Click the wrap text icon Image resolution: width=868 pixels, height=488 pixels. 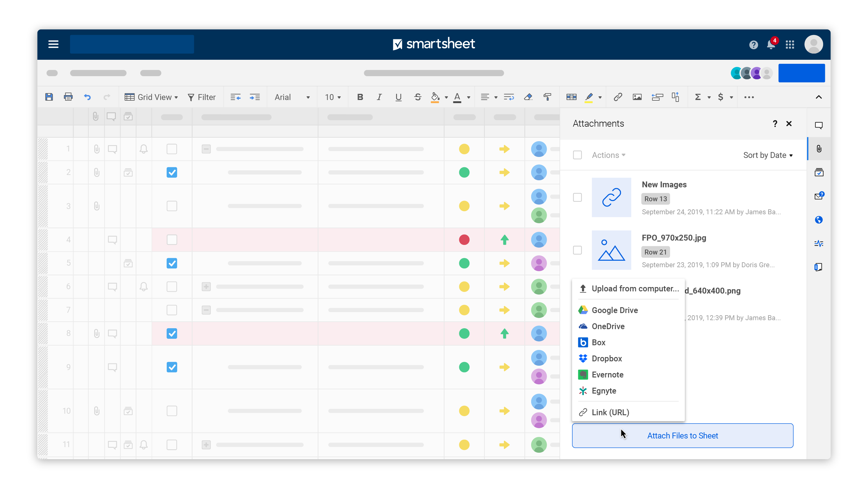(509, 97)
